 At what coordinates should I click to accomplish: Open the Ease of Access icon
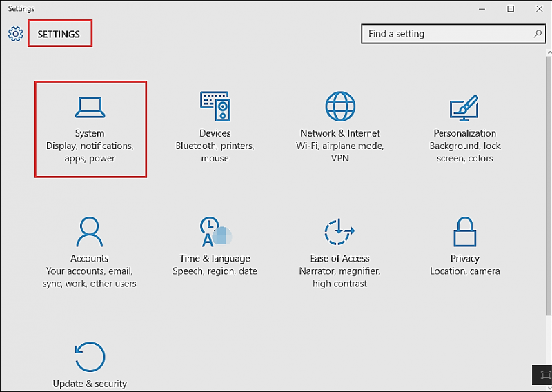(339, 231)
